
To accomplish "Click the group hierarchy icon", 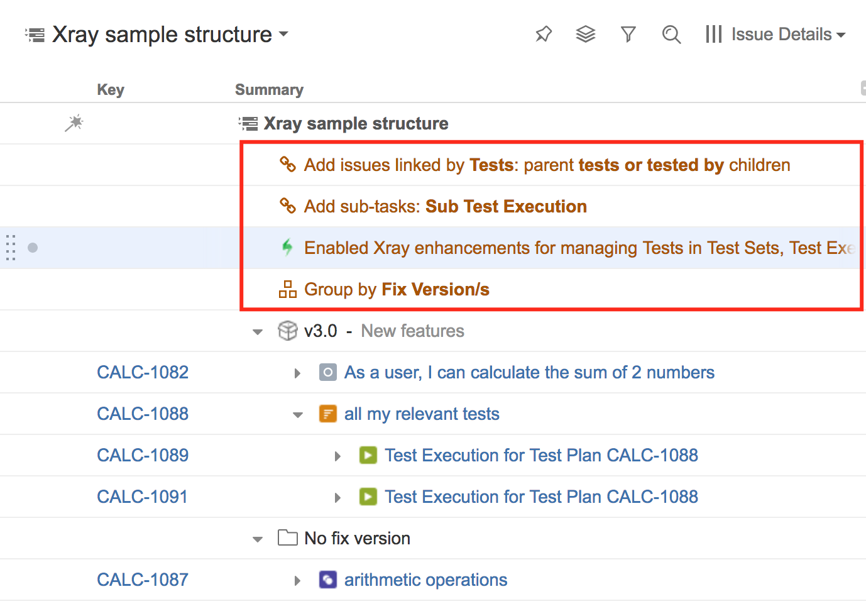I will click(288, 289).
